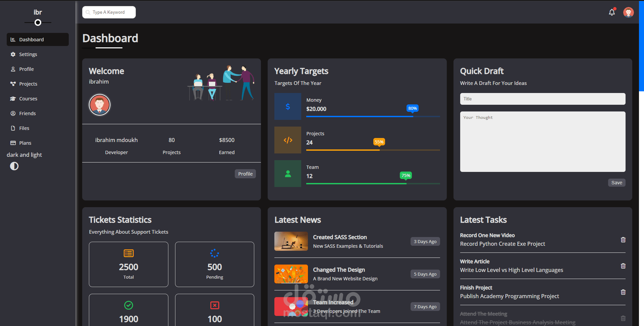644x326 pixels.
Task: Click the 2500 Total tickets number
Action: [128, 267]
